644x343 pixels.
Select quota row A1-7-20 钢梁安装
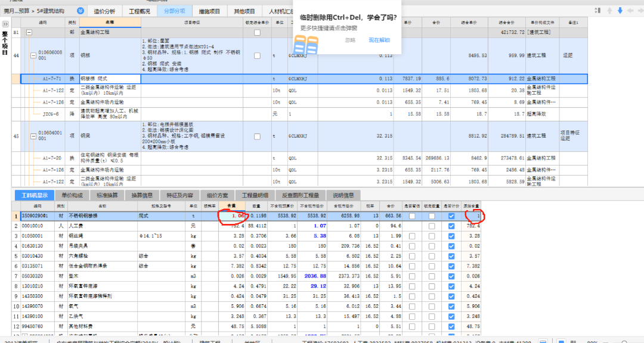tap(299, 158)
